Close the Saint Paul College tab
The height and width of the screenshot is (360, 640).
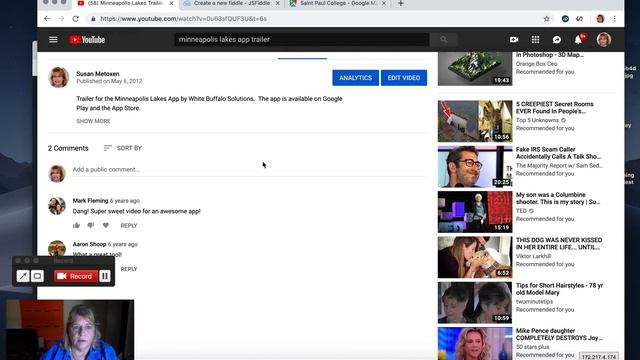tap(384, 3)
